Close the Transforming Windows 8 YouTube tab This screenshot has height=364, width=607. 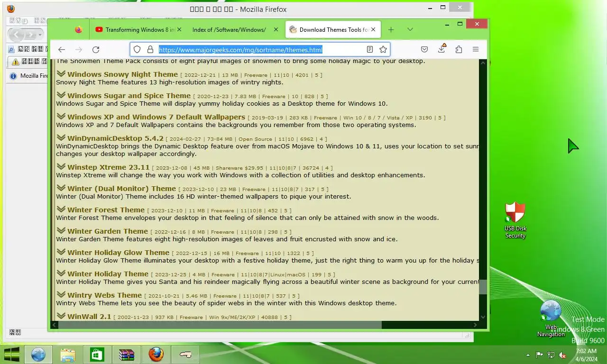(179, 29)
